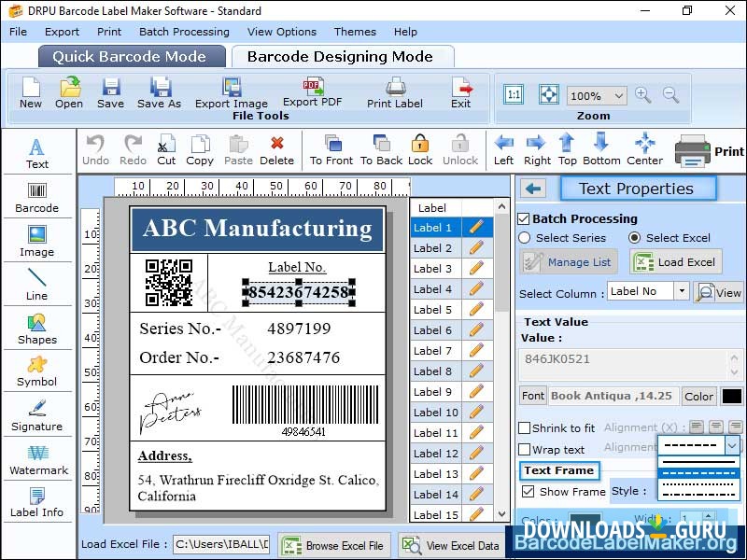
Task: Toggle Show Frame checkbox
Action: tap(528, 491)
